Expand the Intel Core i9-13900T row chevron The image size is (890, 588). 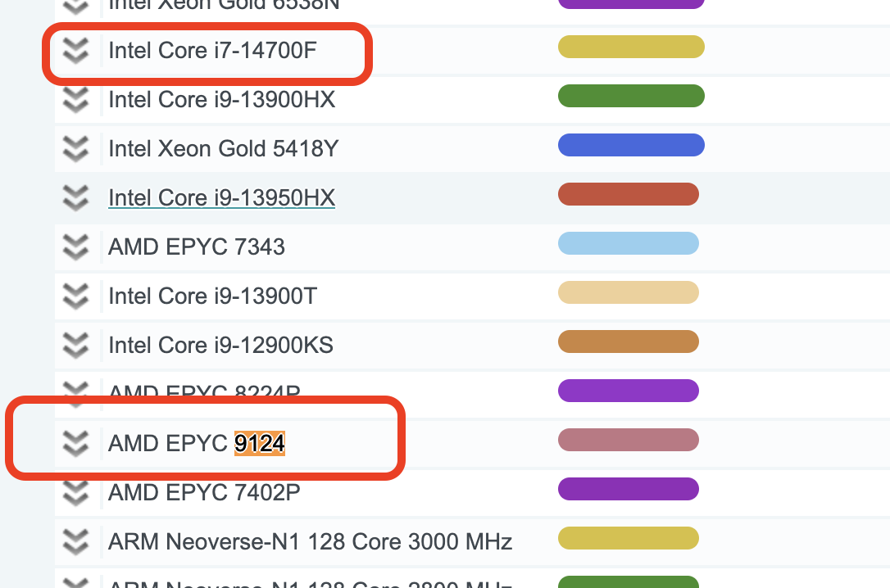75,296
